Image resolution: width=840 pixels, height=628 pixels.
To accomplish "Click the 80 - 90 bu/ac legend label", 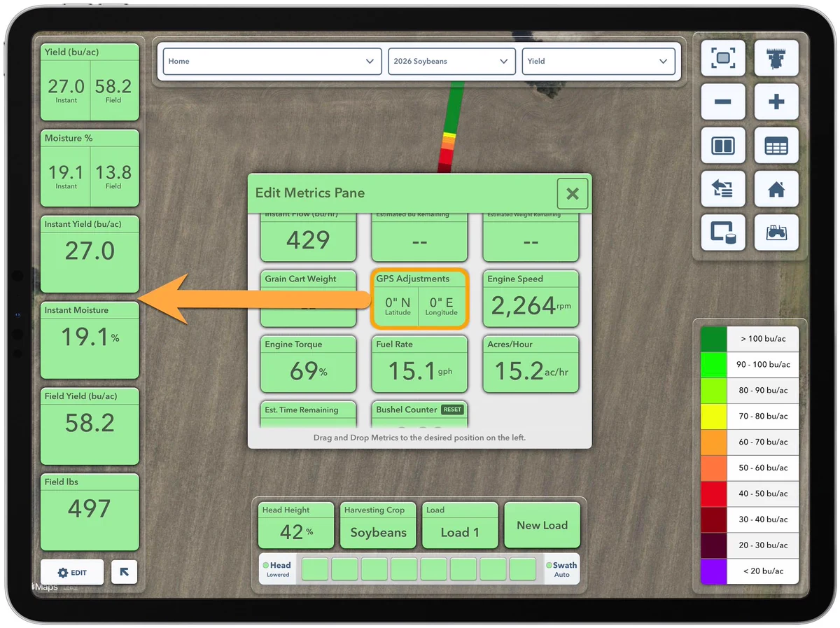I will [763, 391].
